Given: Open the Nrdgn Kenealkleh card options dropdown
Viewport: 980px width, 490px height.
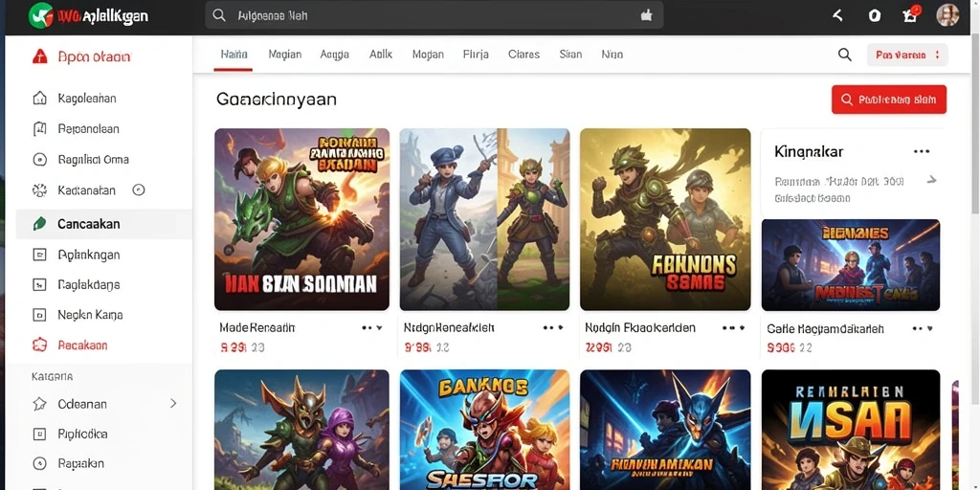Looking at the screenshot, I should point(553,327).
